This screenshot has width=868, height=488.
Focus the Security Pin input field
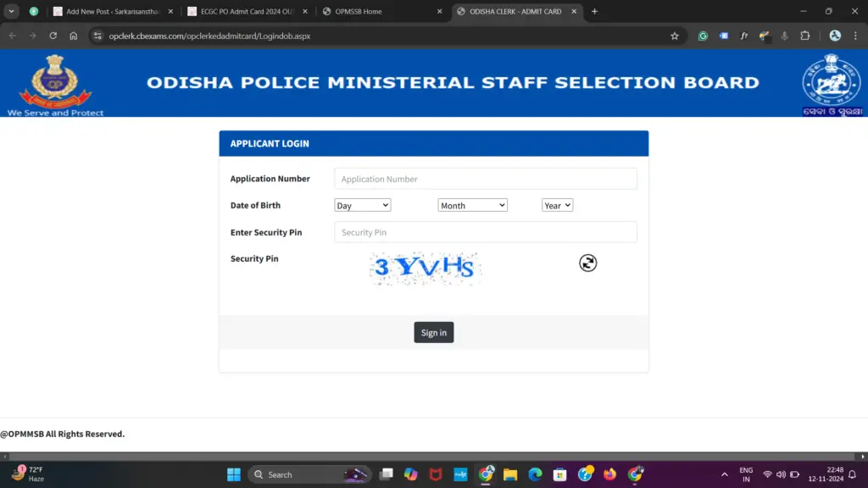[x=486, y=232]
